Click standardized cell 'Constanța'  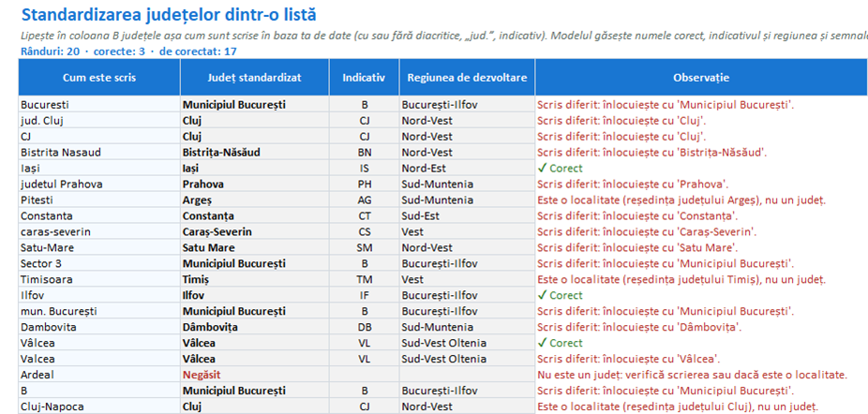click(255, 215)
